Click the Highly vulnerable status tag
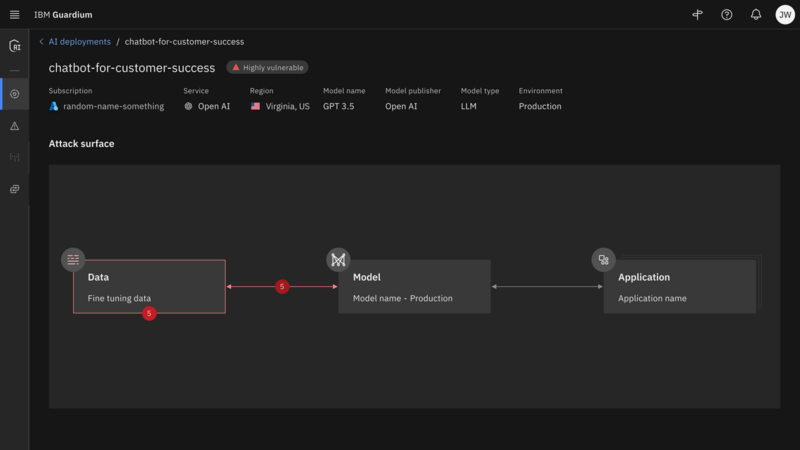Image resolution: width=800 pixels, height=450 pixels. pos(267,68)
